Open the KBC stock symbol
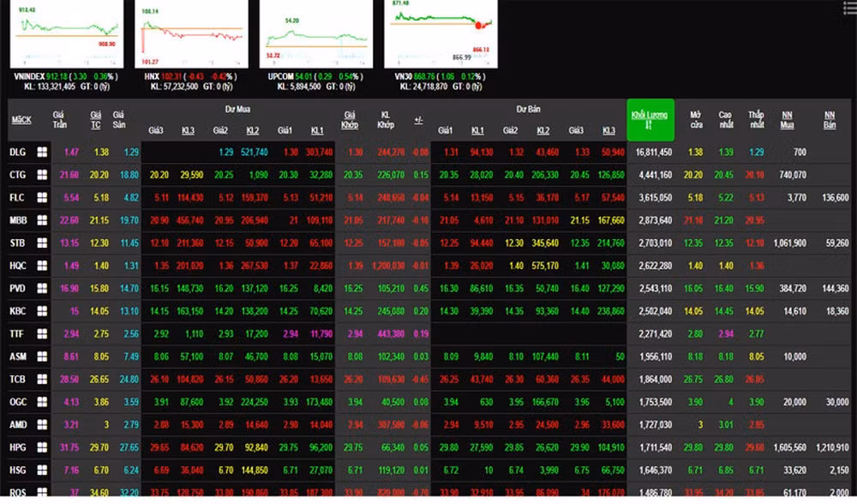The height and width of the screenshot is (504, 857). 17,310
